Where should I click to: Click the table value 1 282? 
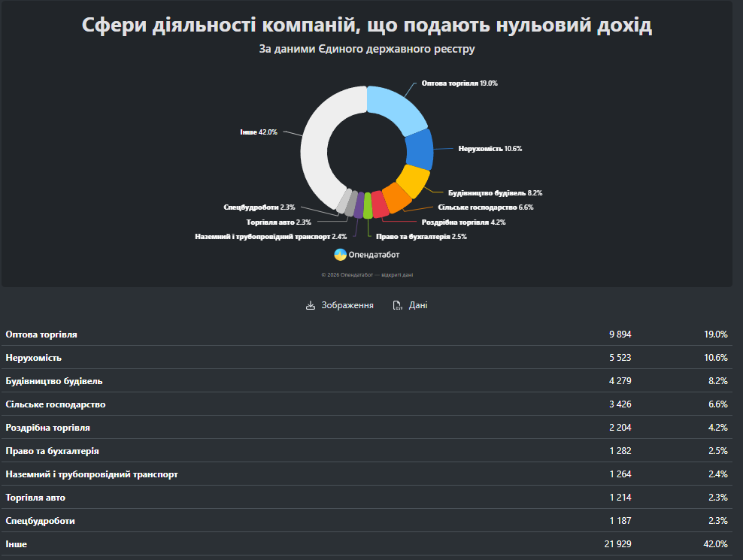tap(620, 450)
